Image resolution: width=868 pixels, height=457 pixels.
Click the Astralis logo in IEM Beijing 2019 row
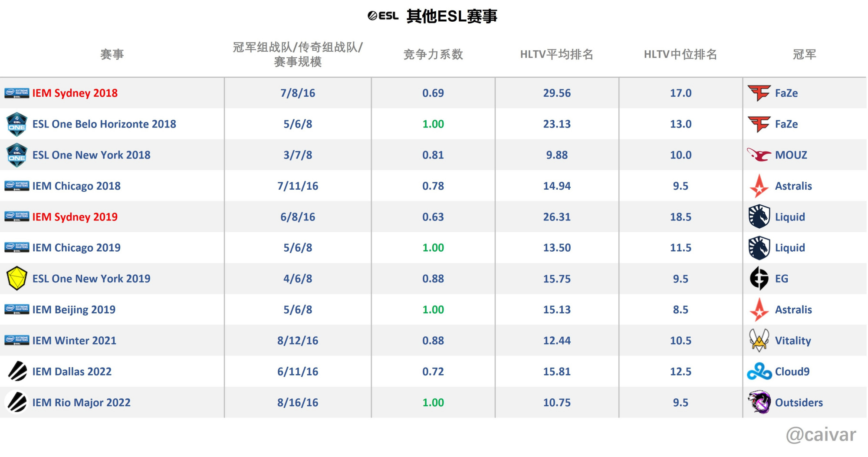click(x=759, y=309)
